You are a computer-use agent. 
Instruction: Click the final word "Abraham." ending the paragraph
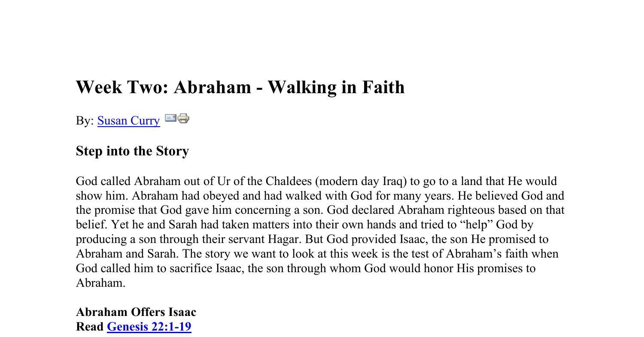point(100,283)
